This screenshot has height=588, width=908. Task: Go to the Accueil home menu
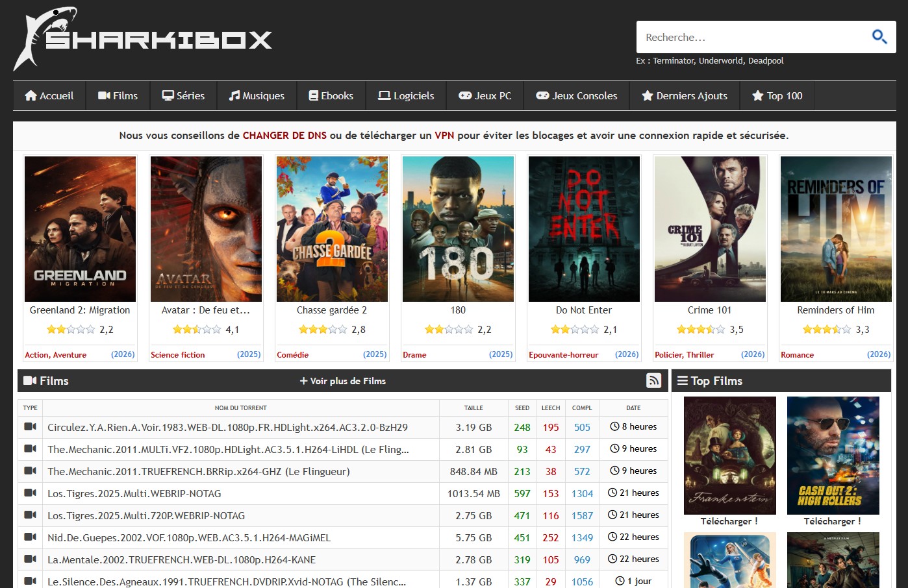coord(49,95)
